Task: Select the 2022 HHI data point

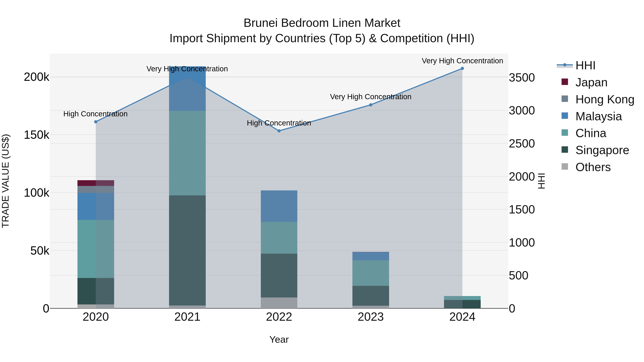Action: coord(279,131)
